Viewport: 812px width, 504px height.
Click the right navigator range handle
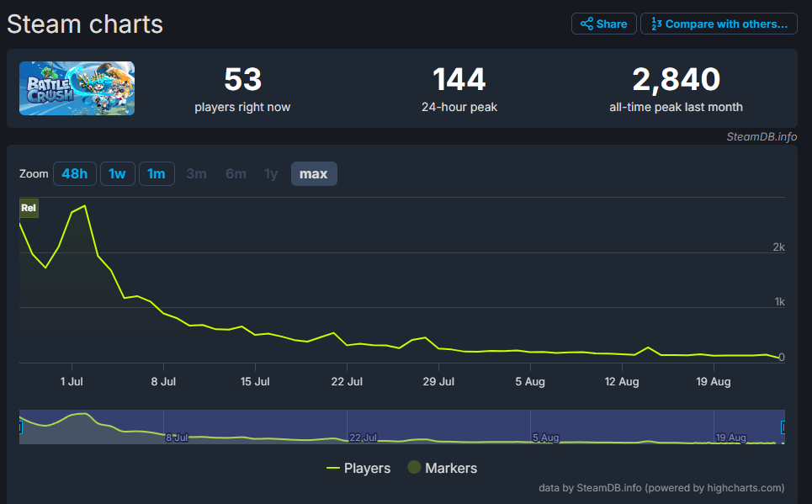click(x=783, y=427)
